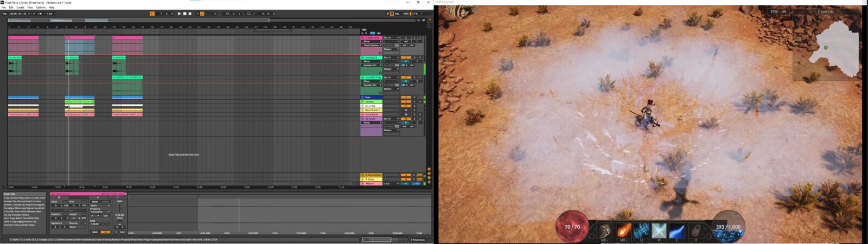This screenshot has width=868, height=244.
Task: Solo the 1 Frost nova track
Action: pyautogui.click(x=414, y=37)
